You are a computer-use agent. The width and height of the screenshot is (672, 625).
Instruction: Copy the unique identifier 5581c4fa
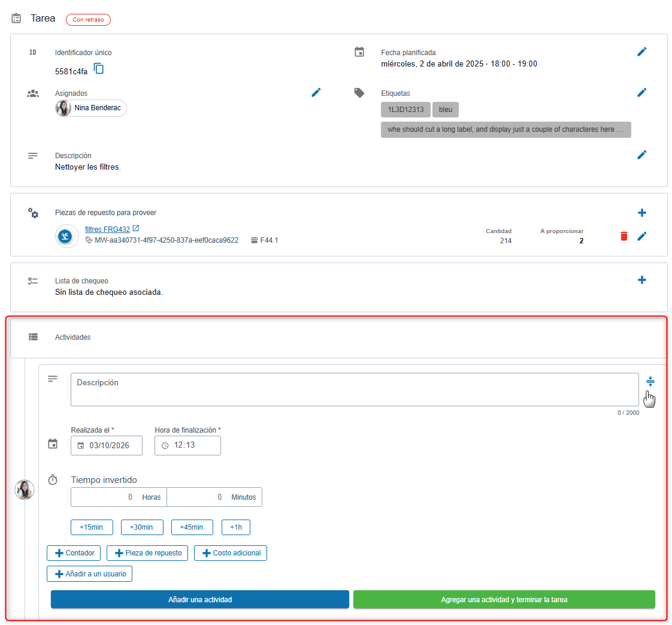[99, 69]
